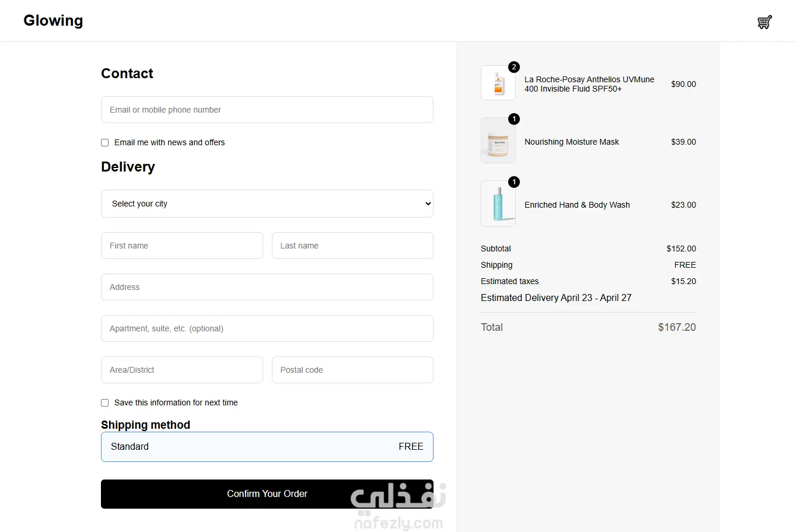Focus the Email or mobile phone field
The height and width of the screenshot is (532, 797).
coord(267,110)
